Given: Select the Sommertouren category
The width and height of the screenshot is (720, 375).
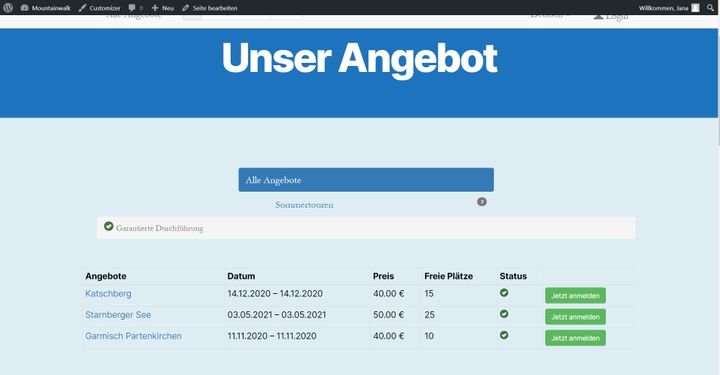Looking at the screenshot, I should 304,205.
